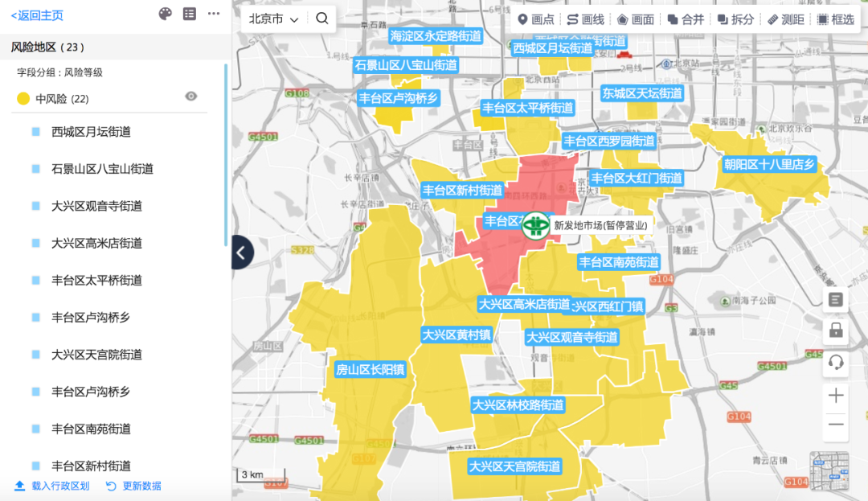Activate the 画面 polygon drawing tool

click(x=635, y=18)
